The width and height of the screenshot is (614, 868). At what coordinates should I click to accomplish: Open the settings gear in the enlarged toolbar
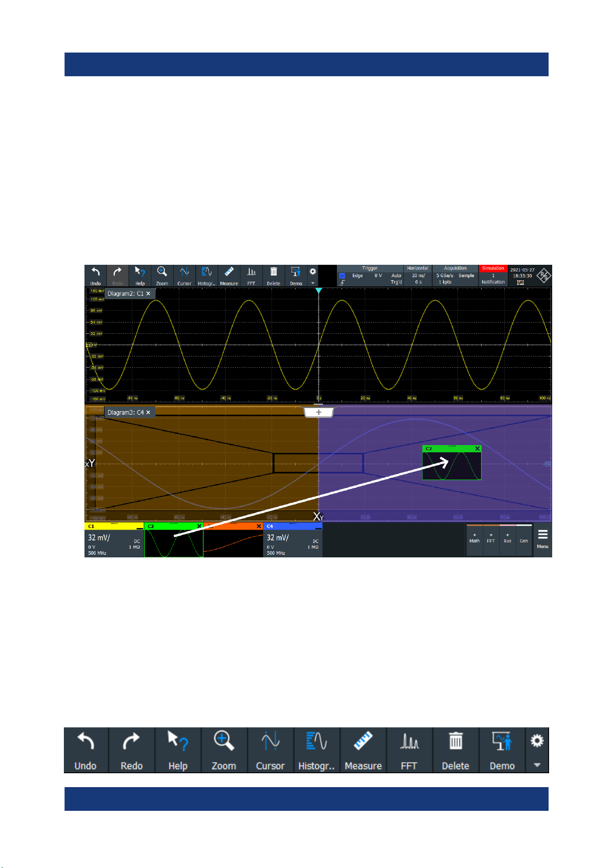[537, 741]
